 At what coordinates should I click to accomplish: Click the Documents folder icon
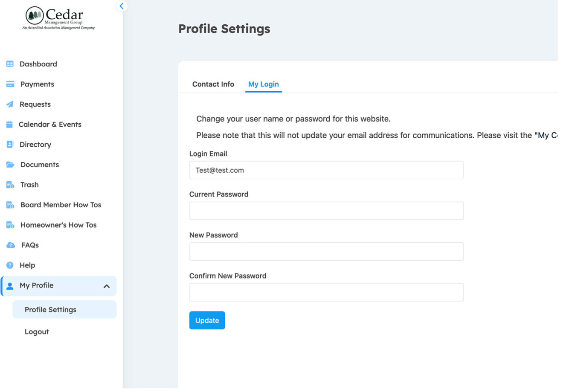tap(10, 165)
